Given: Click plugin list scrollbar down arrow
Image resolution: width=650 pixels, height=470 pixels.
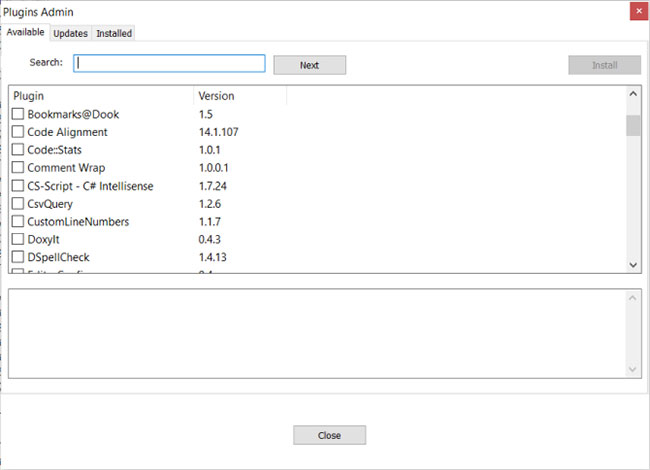Looking at the screenshot, I should (x=633, y=265).
